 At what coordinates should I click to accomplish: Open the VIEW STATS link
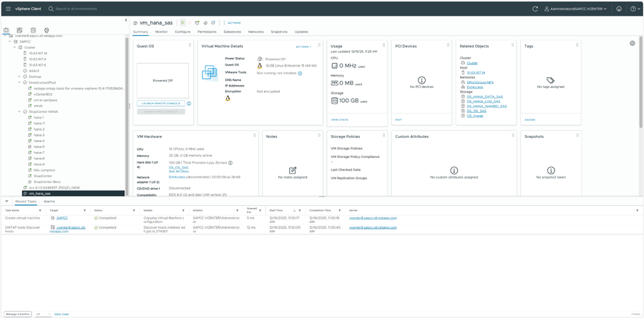click(339, 120)
